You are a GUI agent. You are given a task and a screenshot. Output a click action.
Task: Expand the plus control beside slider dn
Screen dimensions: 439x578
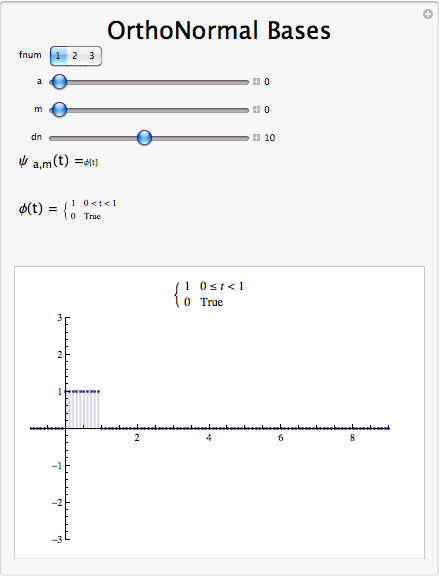click(x=257, y=137)
